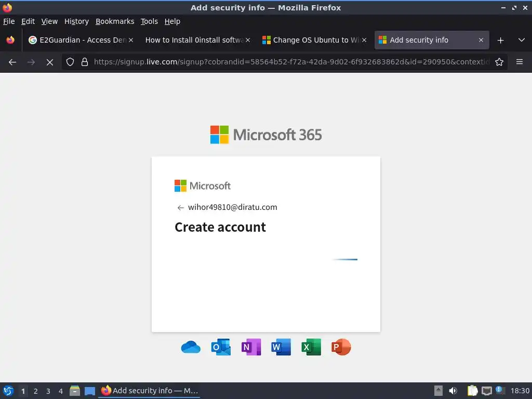
Task: Stop loading the page
Action: pos(49,62)
